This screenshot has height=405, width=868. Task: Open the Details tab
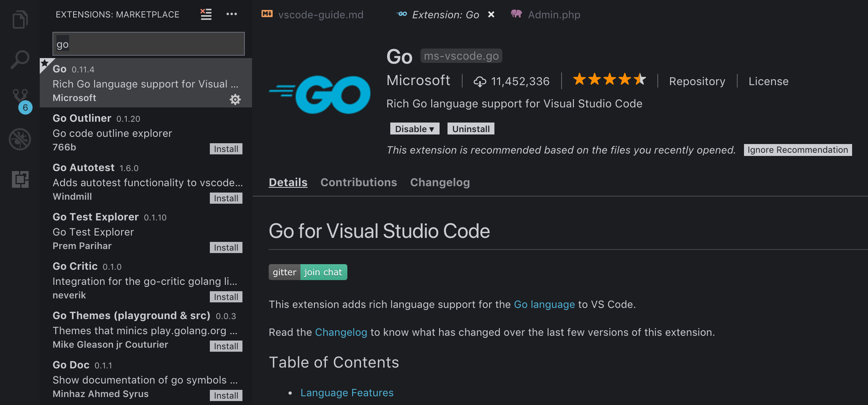[288, 182]
